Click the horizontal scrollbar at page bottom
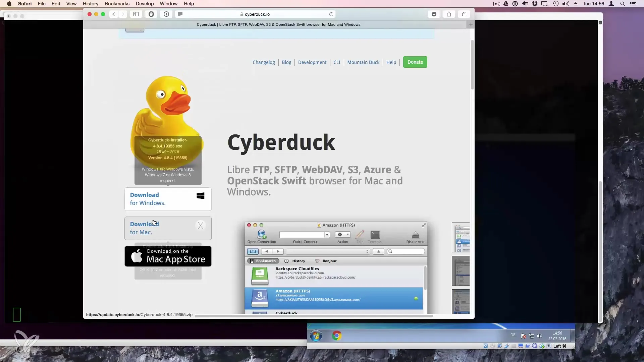 314,316
